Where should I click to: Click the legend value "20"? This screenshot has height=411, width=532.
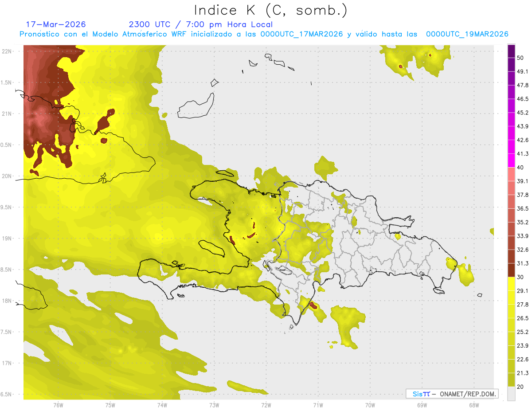pos(521,387)
